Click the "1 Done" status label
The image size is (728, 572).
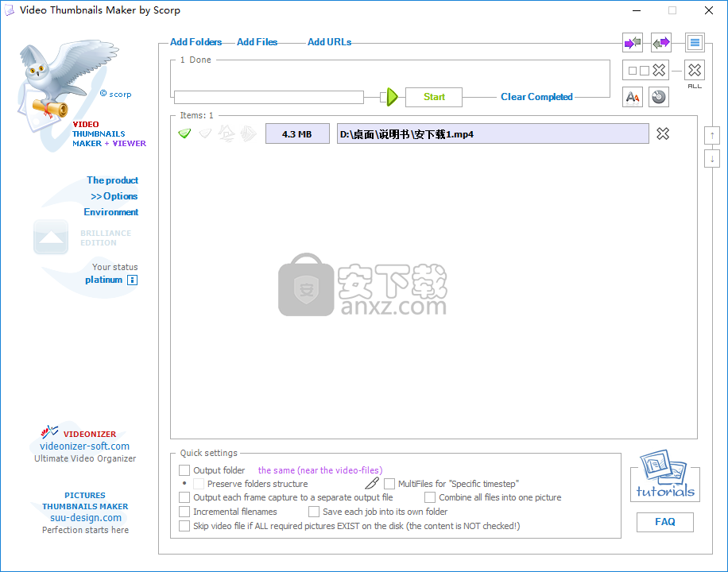(196, 60)
